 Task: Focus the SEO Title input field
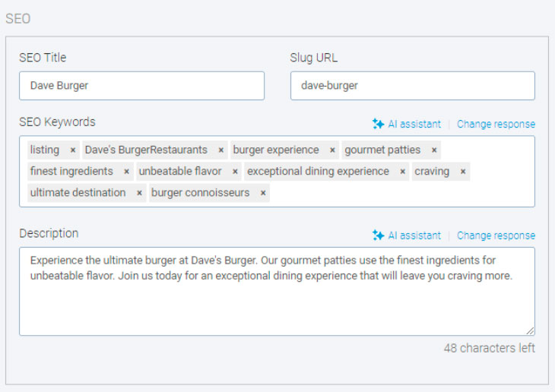click(x=141, y=86)
